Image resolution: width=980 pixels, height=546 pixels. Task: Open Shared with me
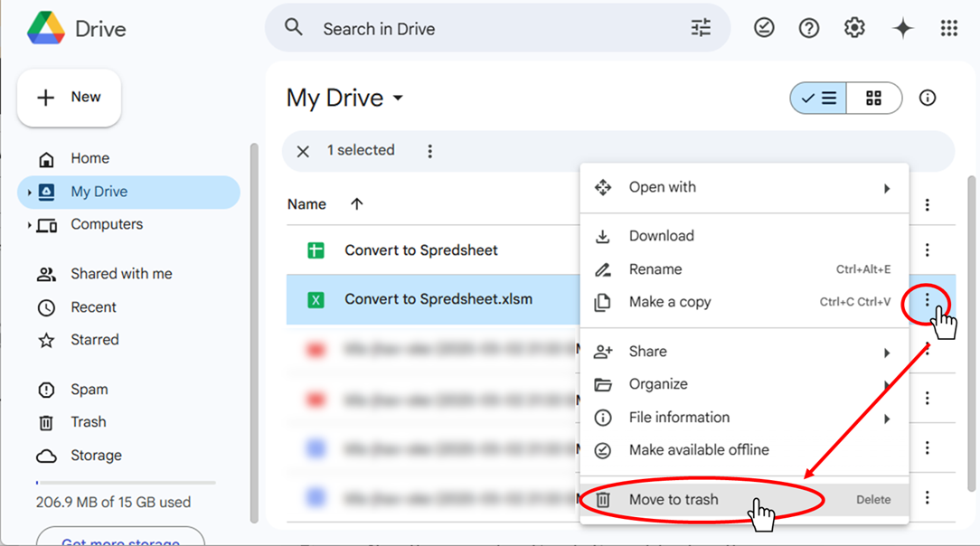(121, 274)
